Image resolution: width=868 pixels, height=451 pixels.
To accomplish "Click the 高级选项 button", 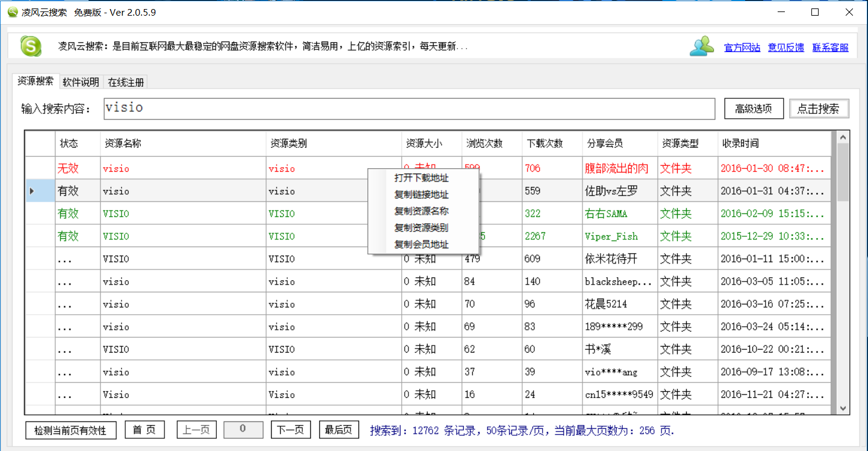I will coord(754,109).
